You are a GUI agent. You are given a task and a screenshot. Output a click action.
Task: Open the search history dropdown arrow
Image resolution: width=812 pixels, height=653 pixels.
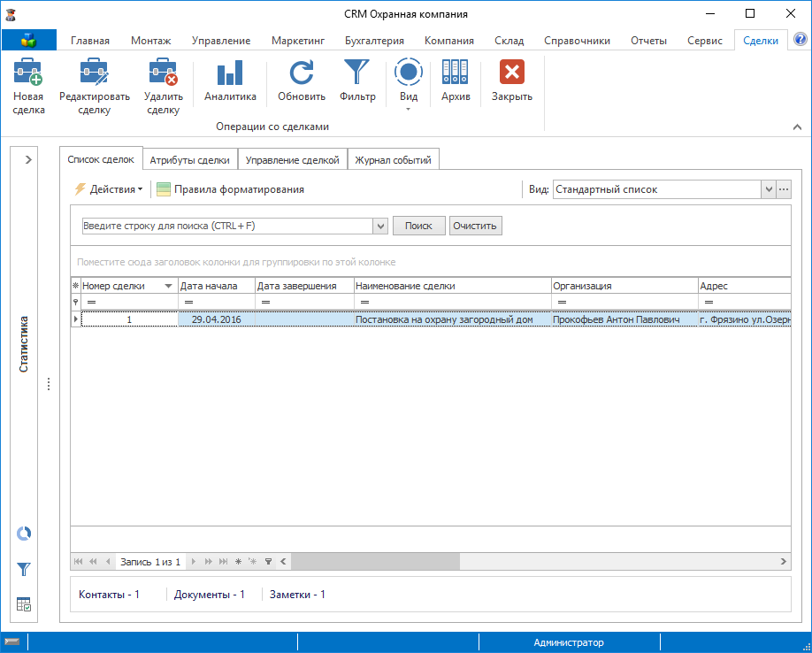(380, 226)
